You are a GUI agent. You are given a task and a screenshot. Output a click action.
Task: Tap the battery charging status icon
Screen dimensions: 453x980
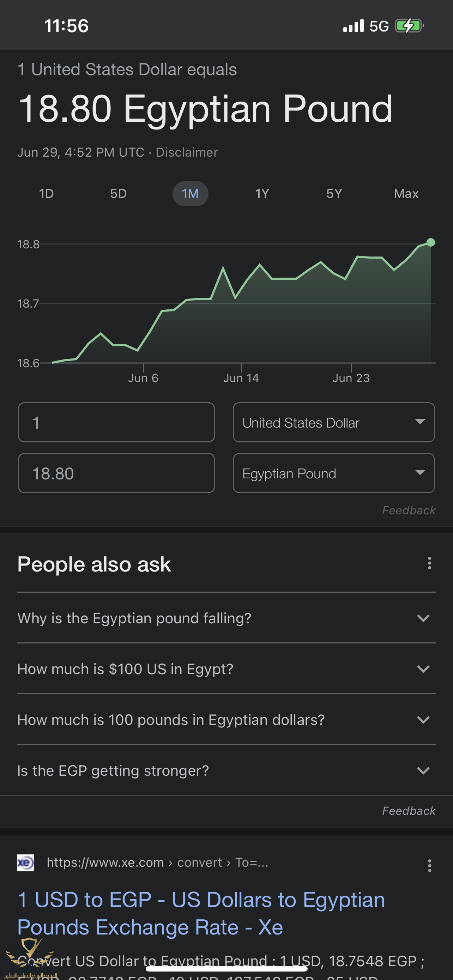409,26
